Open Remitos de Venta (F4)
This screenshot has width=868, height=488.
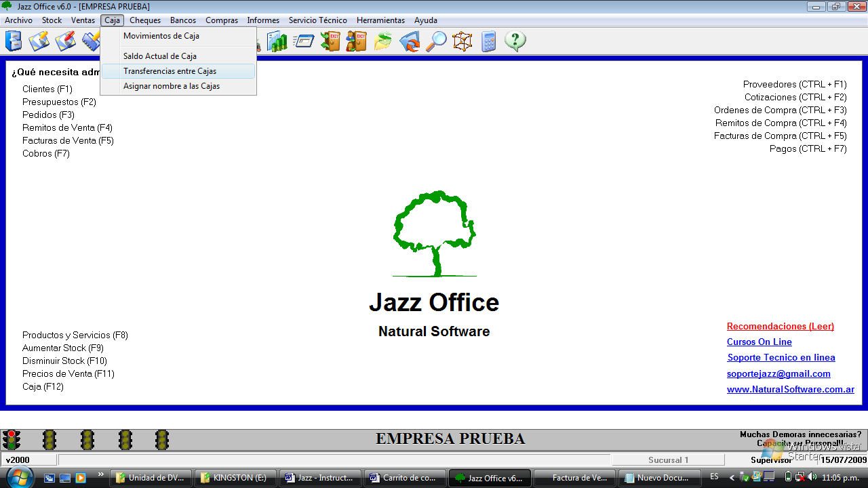pos(67,127)
